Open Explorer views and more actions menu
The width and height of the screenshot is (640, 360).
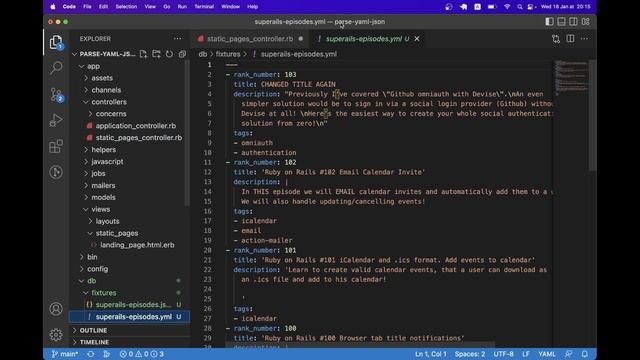177,39
